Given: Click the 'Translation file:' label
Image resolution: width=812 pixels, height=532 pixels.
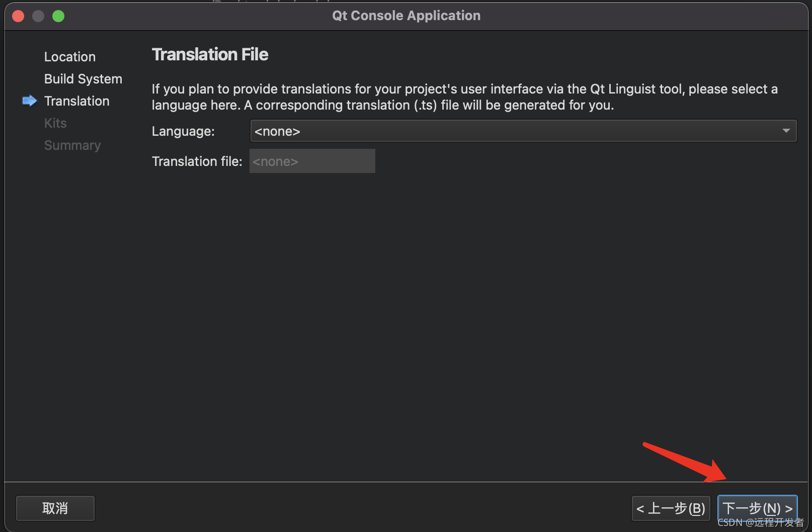Looking at the screenshot, I should (197, 161).
